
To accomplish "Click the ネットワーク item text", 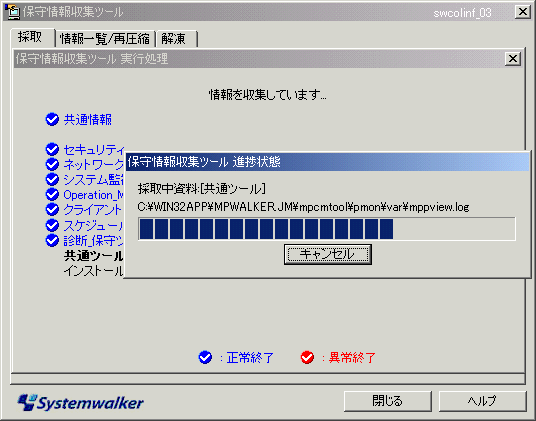I will [x=94, y=164].
